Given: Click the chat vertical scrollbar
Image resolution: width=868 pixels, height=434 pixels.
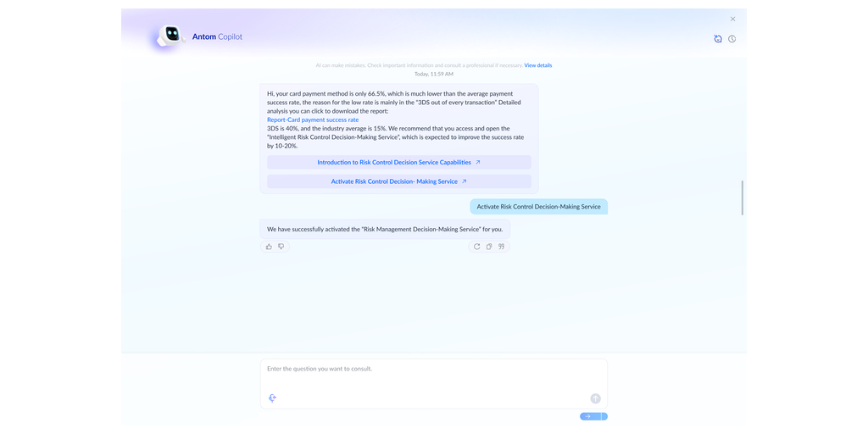Looking at the screenshot, I should (743, 198).
